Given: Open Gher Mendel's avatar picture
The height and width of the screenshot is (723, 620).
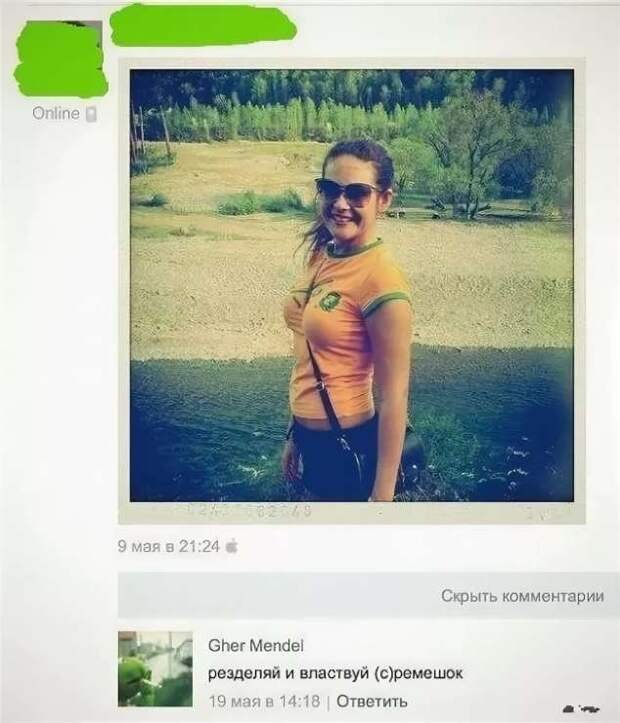Looking at the screenshot, I should [x=155, y=669].
